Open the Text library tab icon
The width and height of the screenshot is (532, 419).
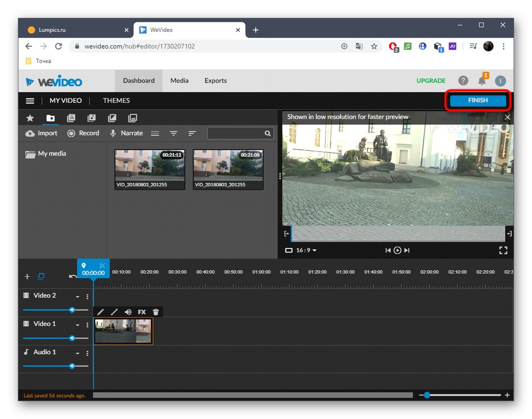pyautogui.click(x=71, y=118)
